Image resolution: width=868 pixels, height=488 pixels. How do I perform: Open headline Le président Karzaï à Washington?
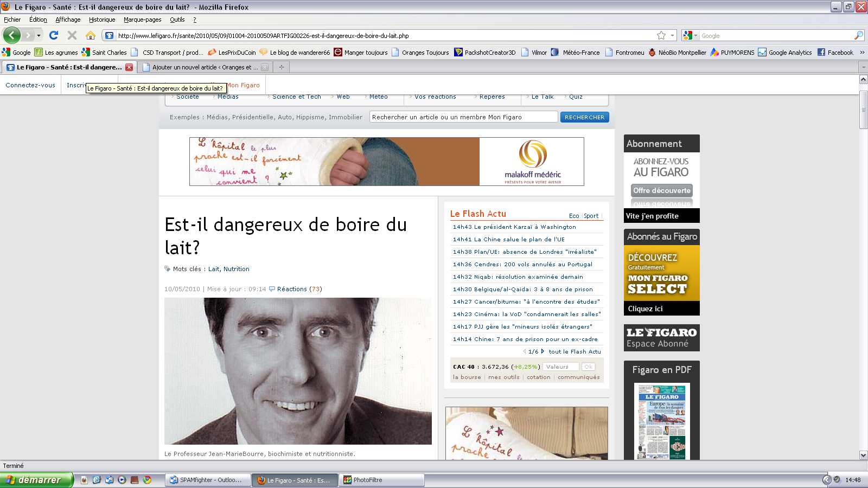[525, 227]
